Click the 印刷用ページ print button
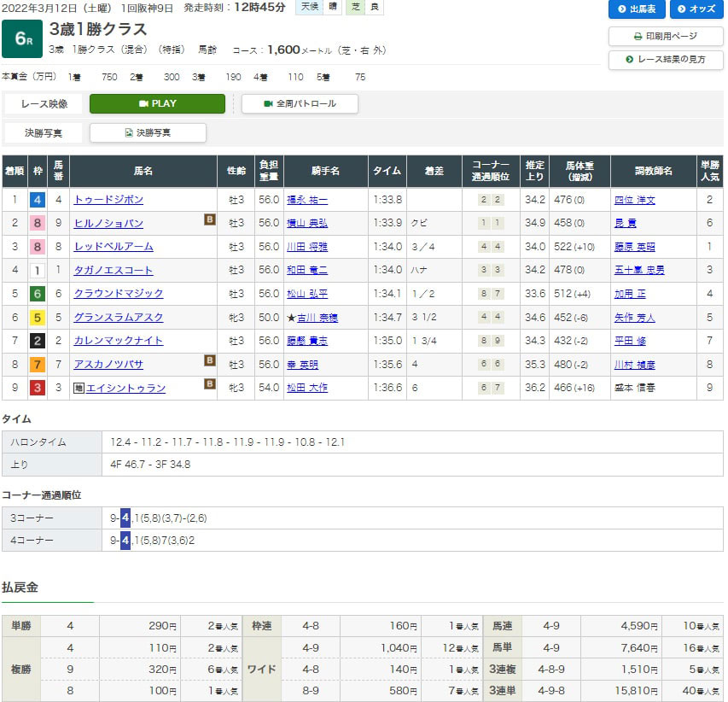 pyautogui.click(x=666, y=37)
